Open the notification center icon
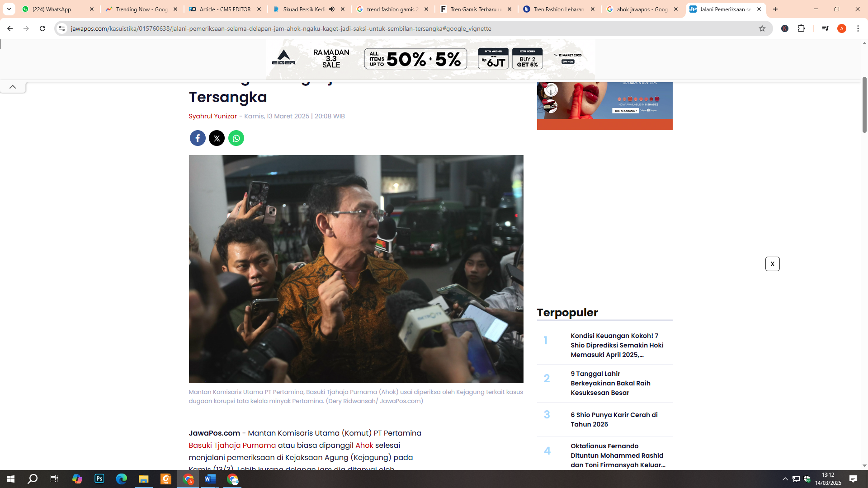The height and width of the screenshot is (488, 868). pos(853,479)
